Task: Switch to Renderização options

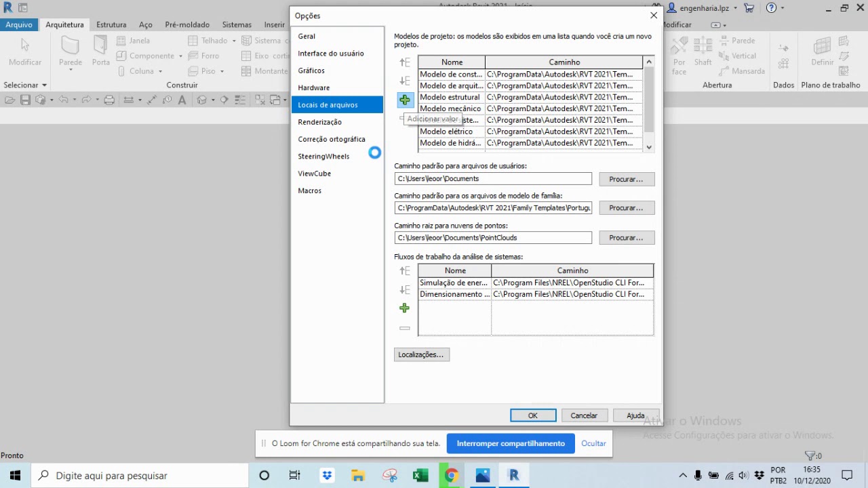Action: coord(337,122)
